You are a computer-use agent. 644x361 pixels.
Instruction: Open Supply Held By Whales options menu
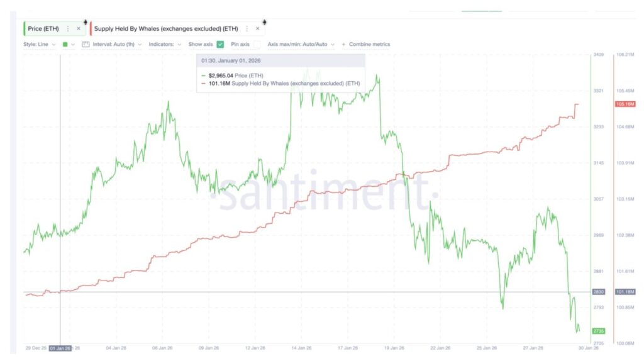coord(247,28)
